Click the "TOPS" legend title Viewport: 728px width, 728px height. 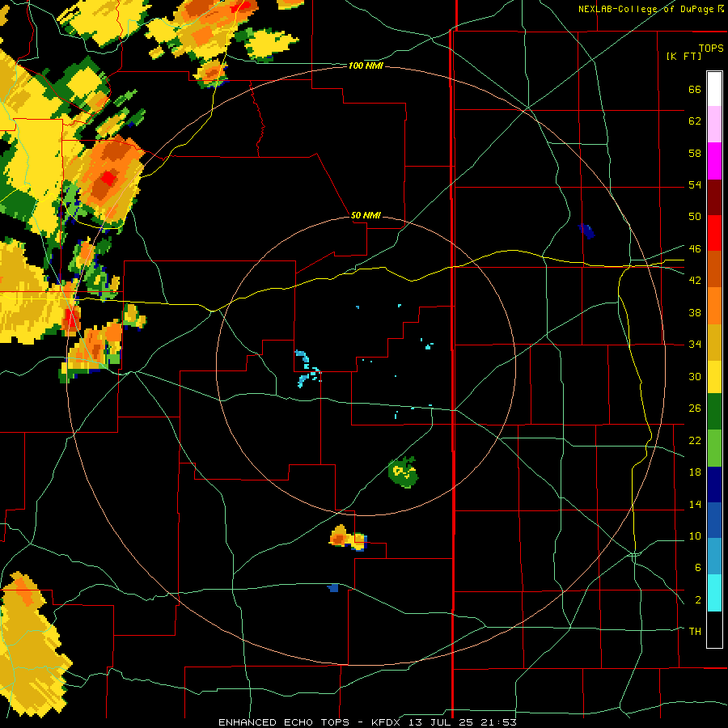(x=711, y=48)
